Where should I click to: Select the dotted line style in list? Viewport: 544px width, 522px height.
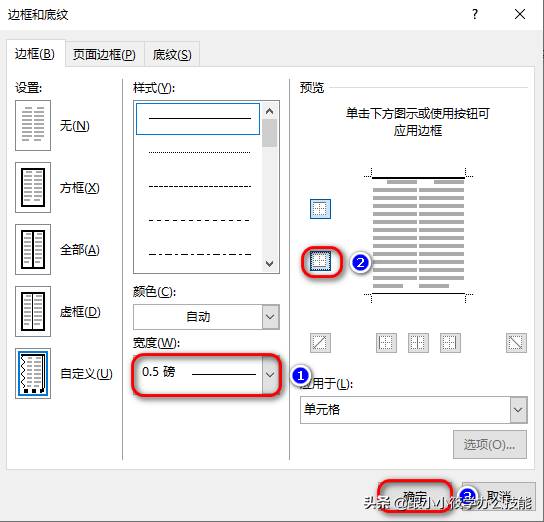pyautogui.click(x=199, y=152)
